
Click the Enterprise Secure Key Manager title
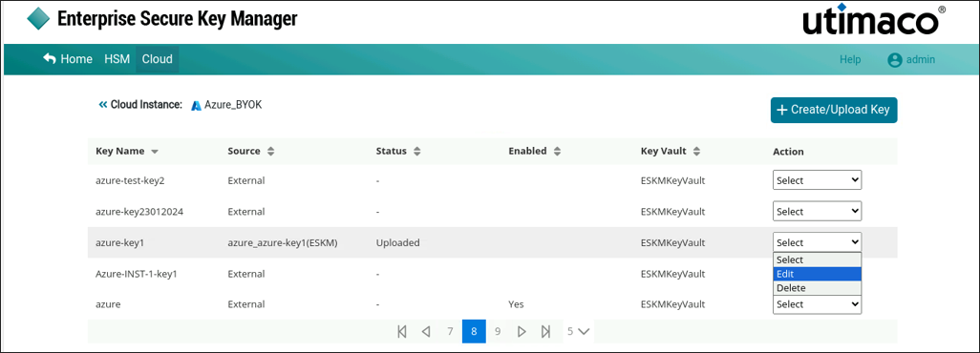178,19
